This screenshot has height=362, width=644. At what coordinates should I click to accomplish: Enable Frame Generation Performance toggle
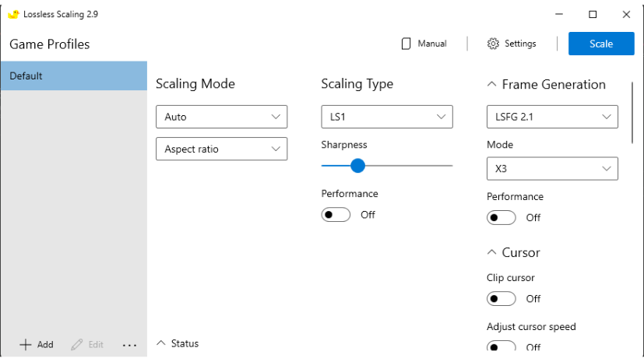coord(501,218)
